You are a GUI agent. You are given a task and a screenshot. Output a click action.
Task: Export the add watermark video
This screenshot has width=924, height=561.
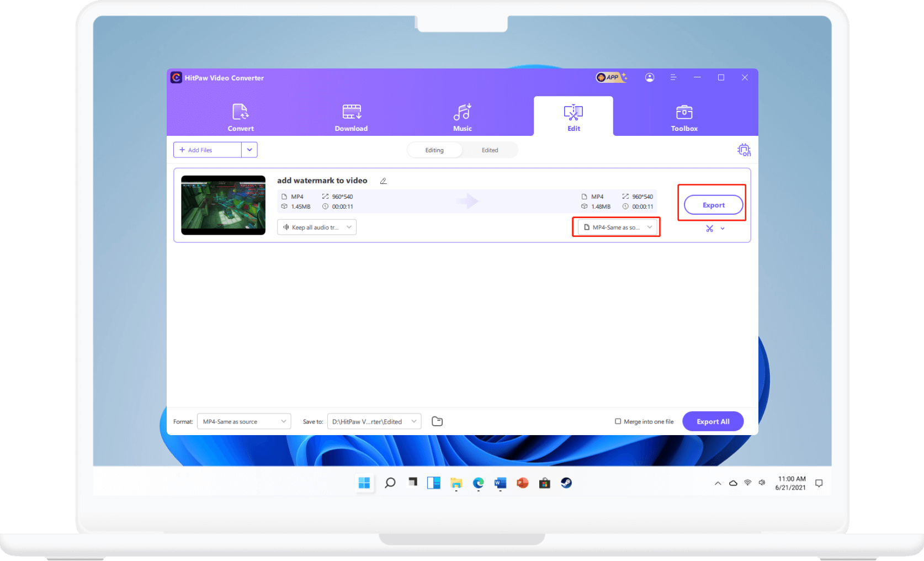point(713,205)
